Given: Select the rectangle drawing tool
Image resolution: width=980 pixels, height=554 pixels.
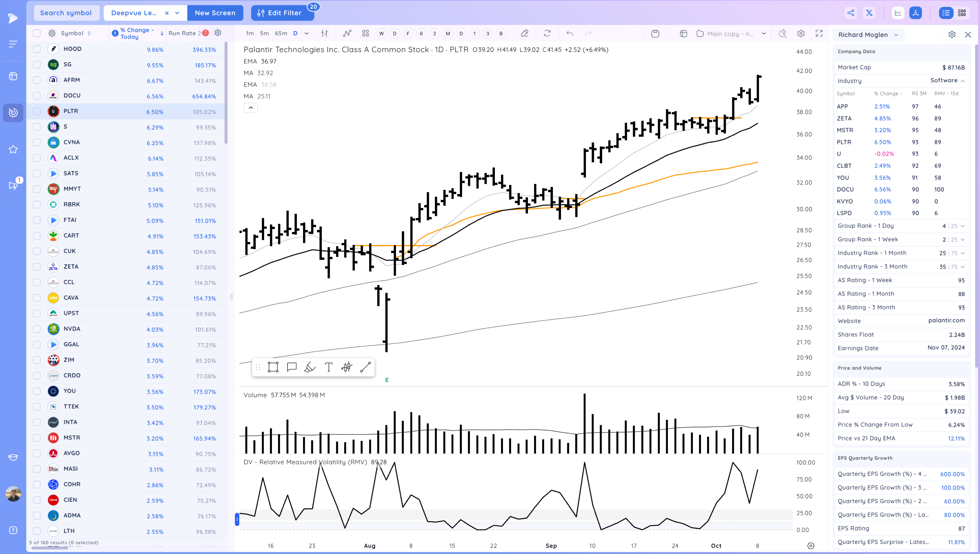Looking at the screenshot, I should (273, 367).
